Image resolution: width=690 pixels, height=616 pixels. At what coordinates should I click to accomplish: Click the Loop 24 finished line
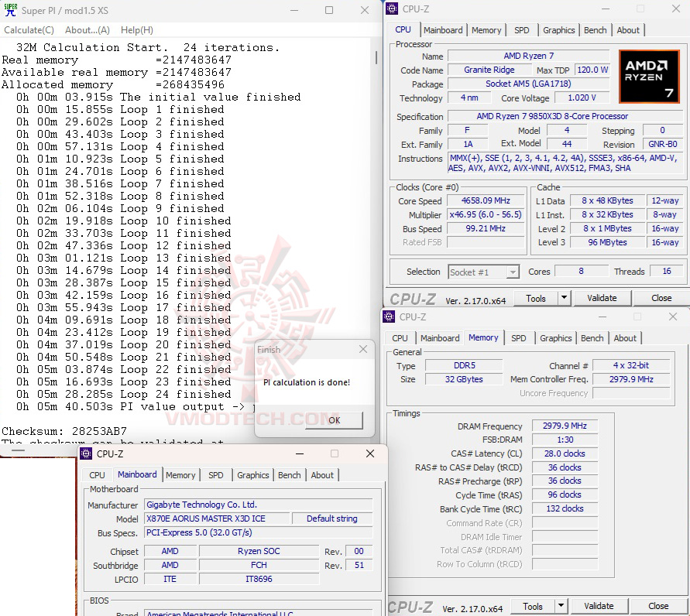point(124,395)
